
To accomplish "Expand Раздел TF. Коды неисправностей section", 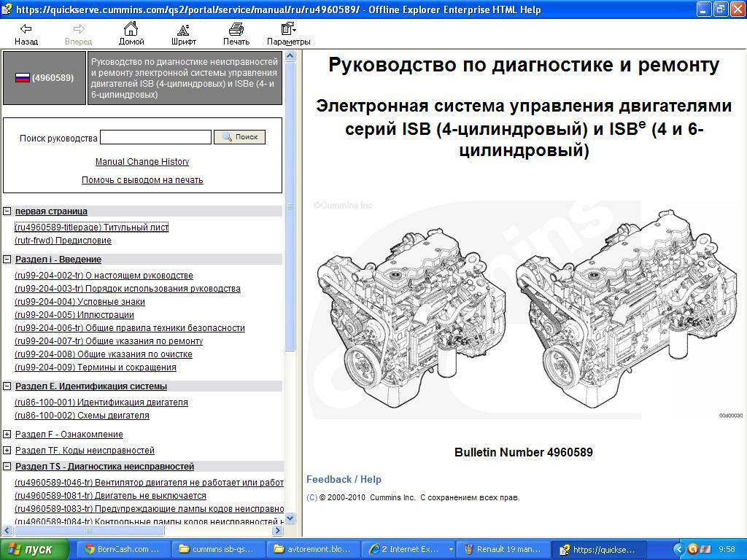I will coord(7,450).
